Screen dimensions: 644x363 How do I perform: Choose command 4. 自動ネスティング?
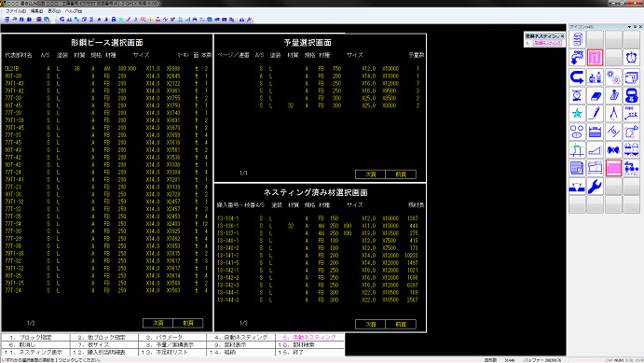click(240, 337)
